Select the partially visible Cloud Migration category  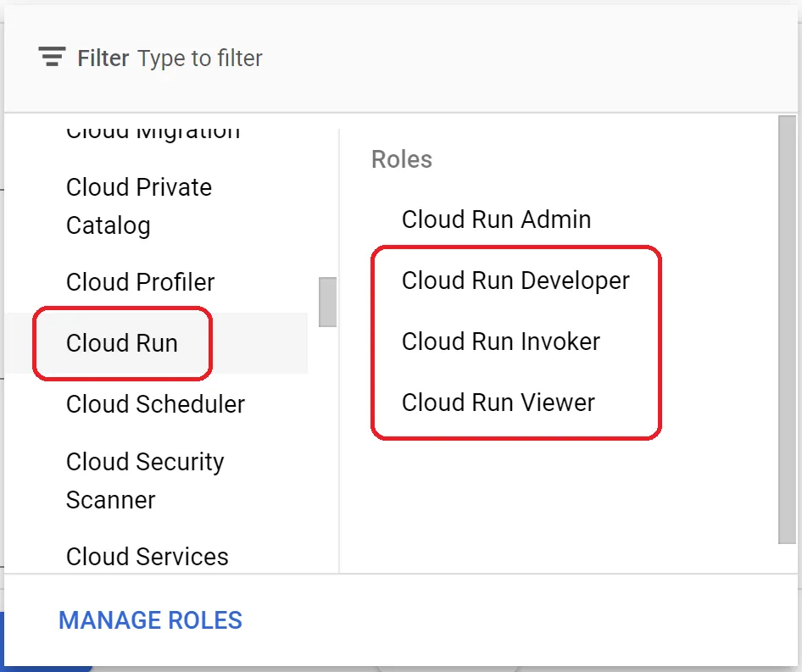pos(153,132)
